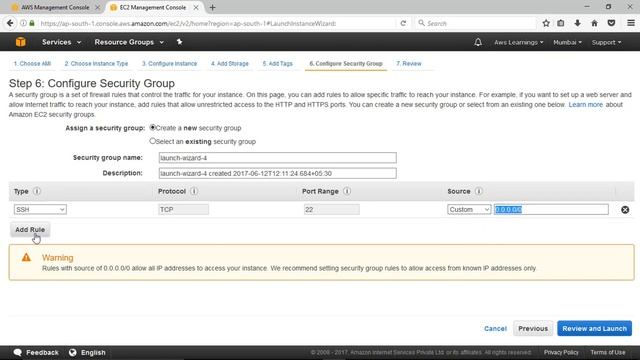Open the notifications bell icon

pyautogui.click(x=478, y=42)
